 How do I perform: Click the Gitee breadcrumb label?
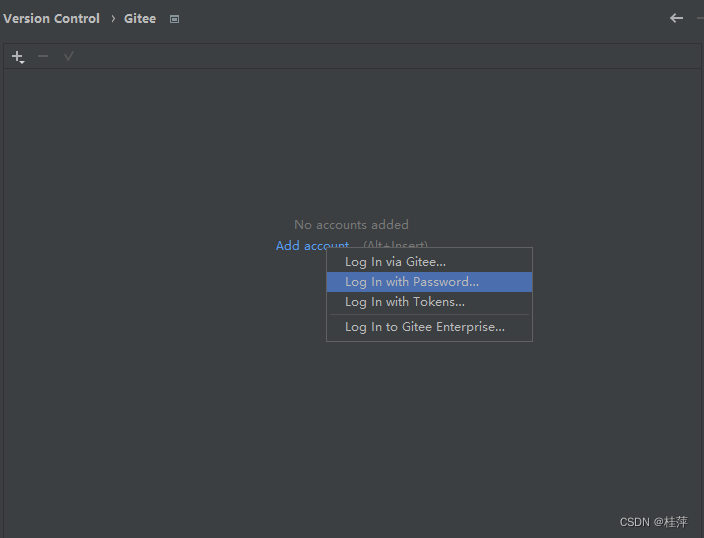[140, 18]
